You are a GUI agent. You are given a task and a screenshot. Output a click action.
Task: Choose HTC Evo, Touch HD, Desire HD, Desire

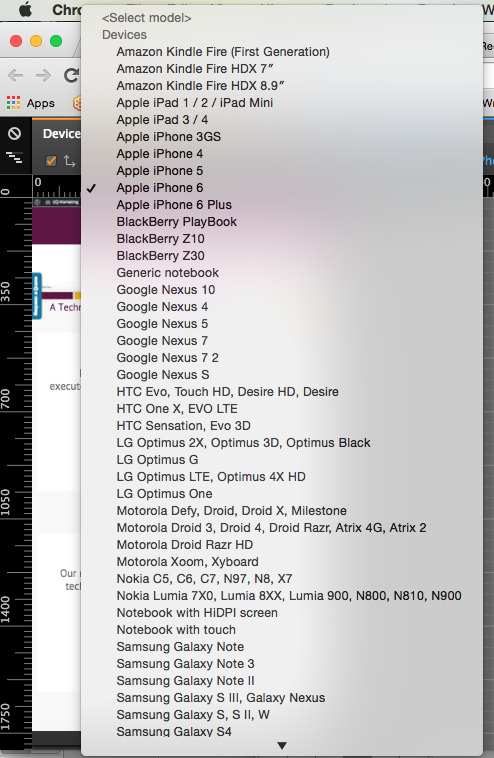(x=282, y=392)
